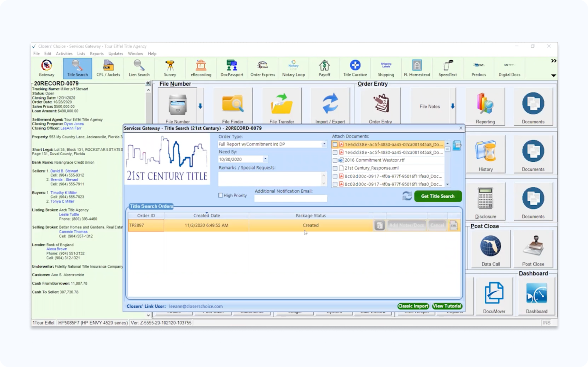Click the Title Curative icon
588x367 pixels.
355,68
